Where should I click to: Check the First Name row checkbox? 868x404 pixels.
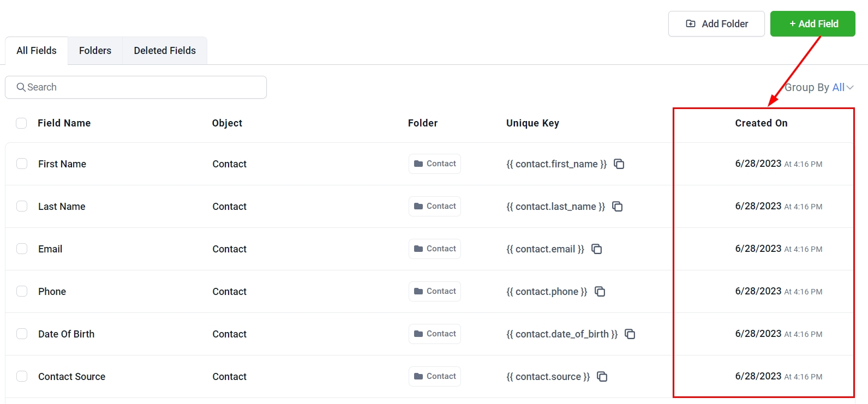pos(22,164)
